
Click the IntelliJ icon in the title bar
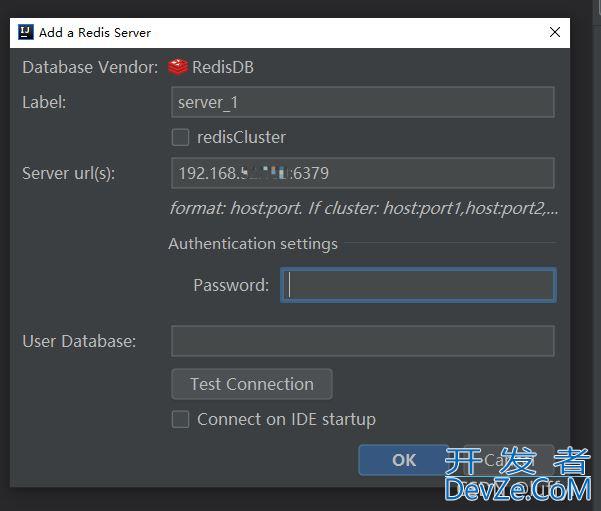pyautogui.click(x=26, y=32)
